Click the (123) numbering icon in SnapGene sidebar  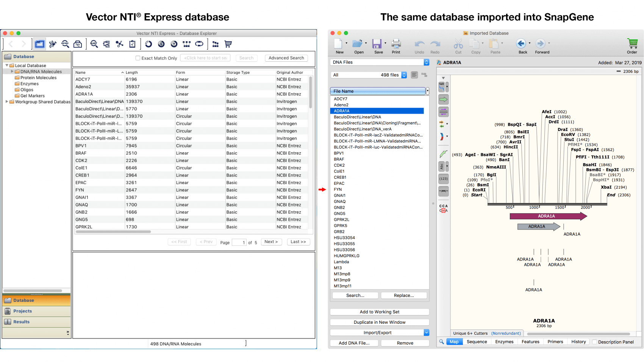point(443,178)
